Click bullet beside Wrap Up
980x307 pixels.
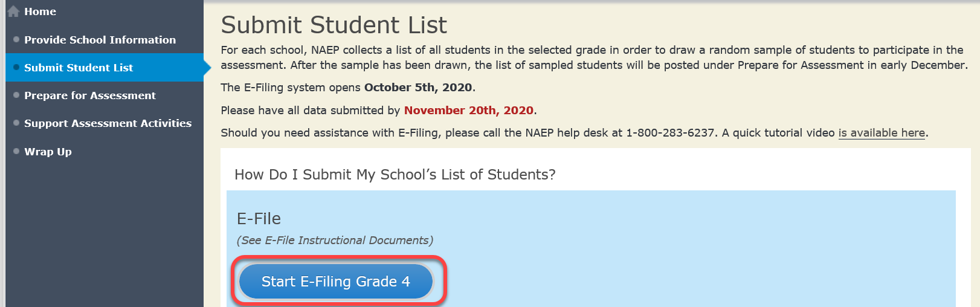click(x=16, y=151)
